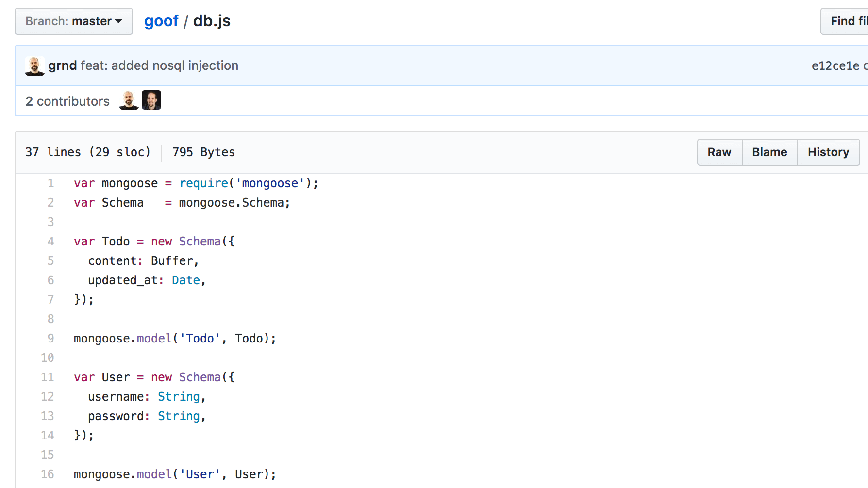Click the first contributor avatar

pyautogui.click(x=129, y=100)
